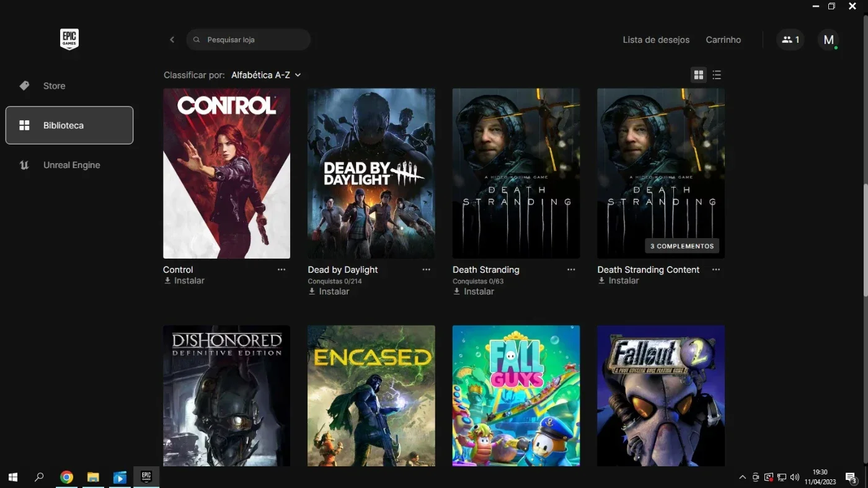Open options menu for Death Stranding Content

coord(716,270)
